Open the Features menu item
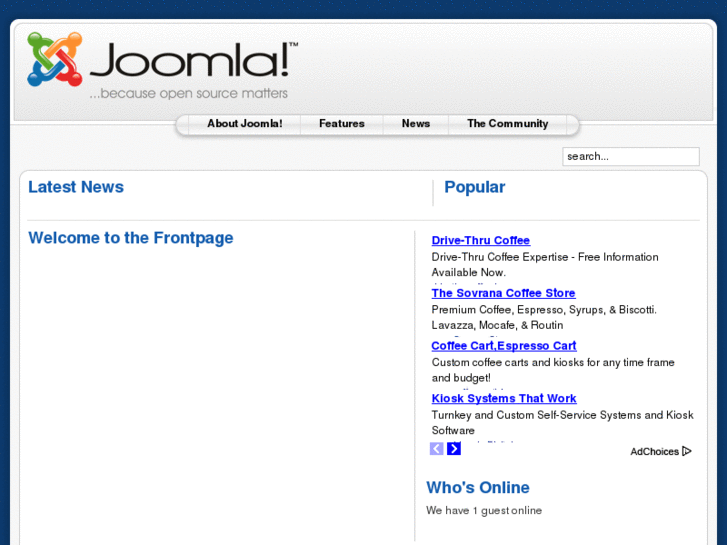This screenshot has height=545, width=727. (342, 123)
